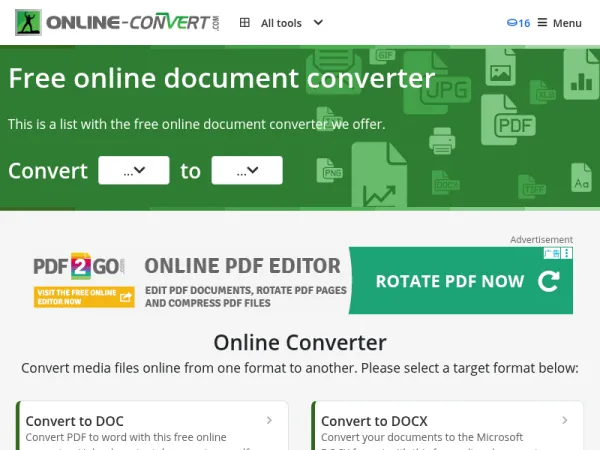600x450 pixels.
Task: Open the target format dropdown after 'to'
Action: click(x=247, y=170)
